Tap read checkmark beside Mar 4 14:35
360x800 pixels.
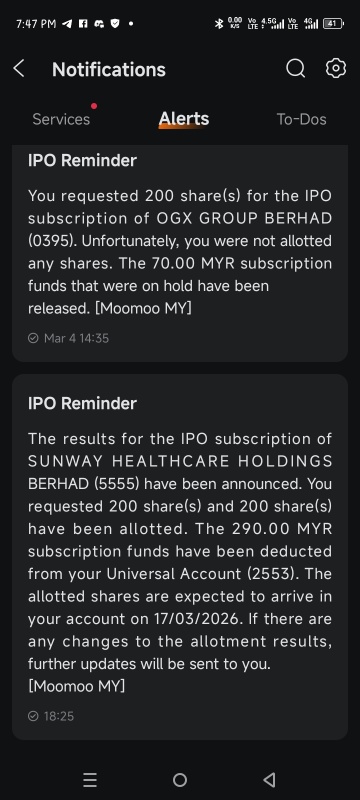point(33,338)
